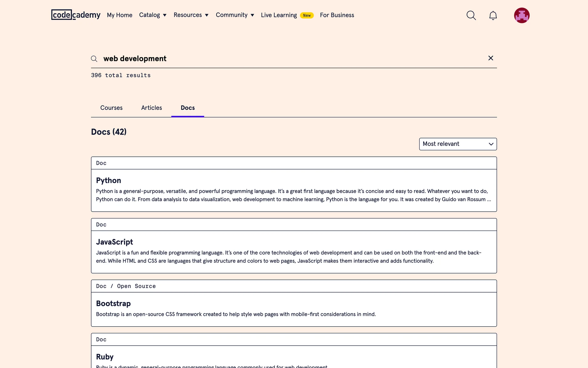Expand the Community dropdown menu
This screenshot has width=588, height=368.
pos(235,15)
